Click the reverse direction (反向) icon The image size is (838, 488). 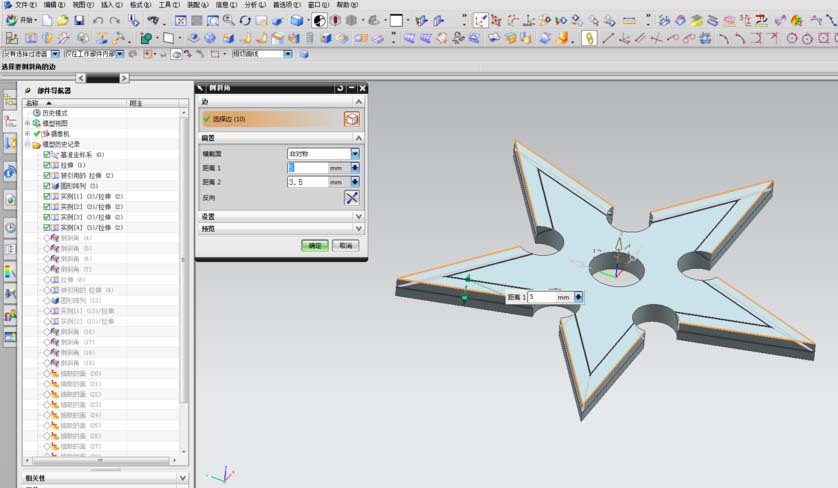coord(352,197)
